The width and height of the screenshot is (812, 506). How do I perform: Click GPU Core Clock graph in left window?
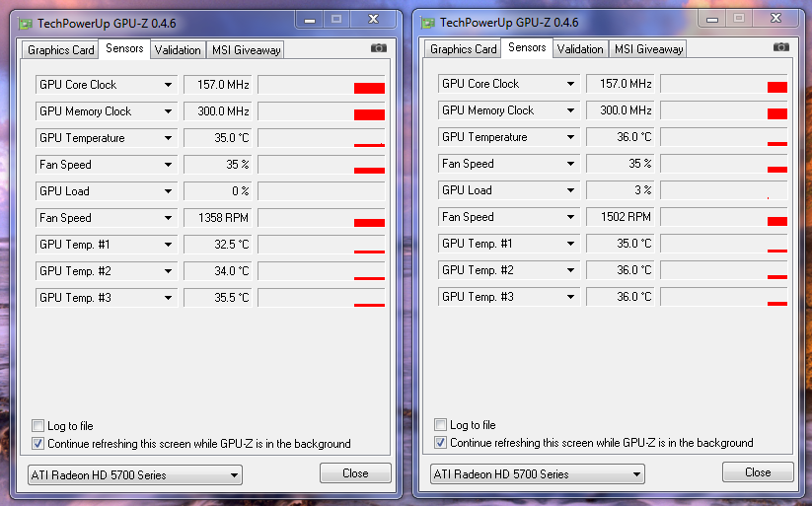(322, 85)
